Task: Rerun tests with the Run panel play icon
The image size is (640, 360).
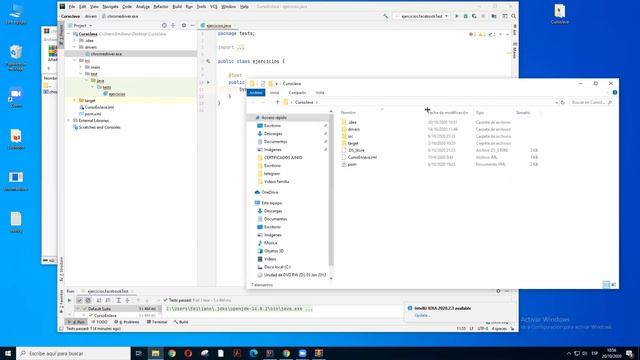Action: tap(69, 300)
